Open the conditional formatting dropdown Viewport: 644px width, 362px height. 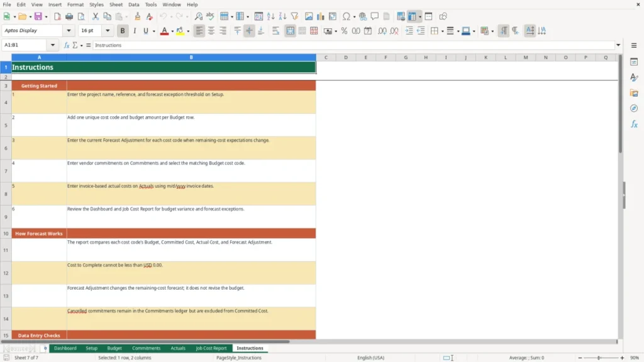492,31
